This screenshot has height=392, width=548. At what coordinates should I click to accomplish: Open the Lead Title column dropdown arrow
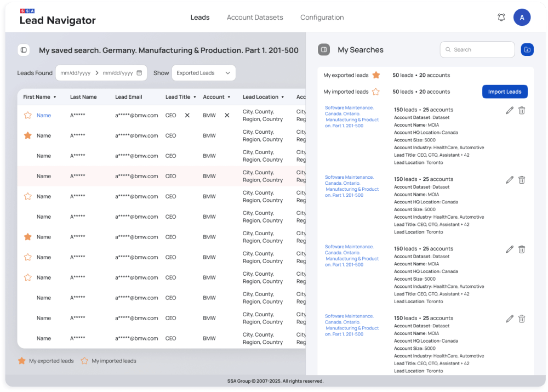pos(195,97)
